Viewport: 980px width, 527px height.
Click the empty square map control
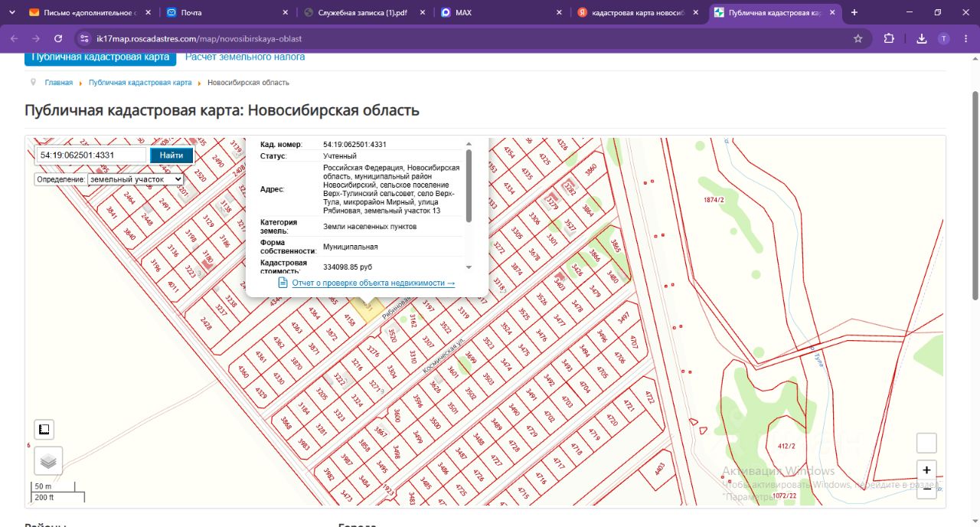click(926, 443)
